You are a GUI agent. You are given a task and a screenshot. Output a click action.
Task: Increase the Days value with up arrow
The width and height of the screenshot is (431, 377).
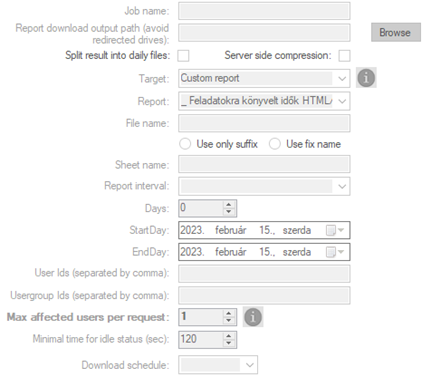pos(228,205)
